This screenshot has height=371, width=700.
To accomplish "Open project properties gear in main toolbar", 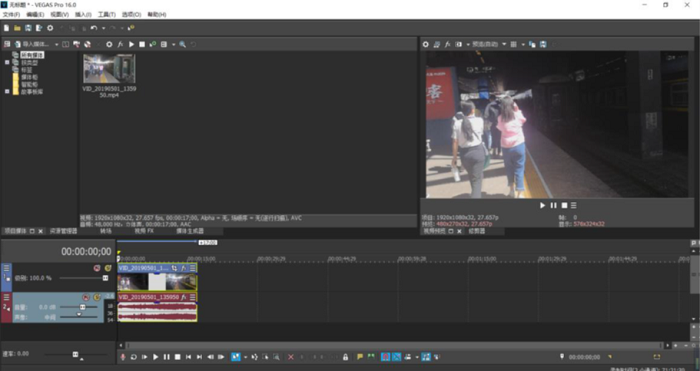I will [50, 28].
